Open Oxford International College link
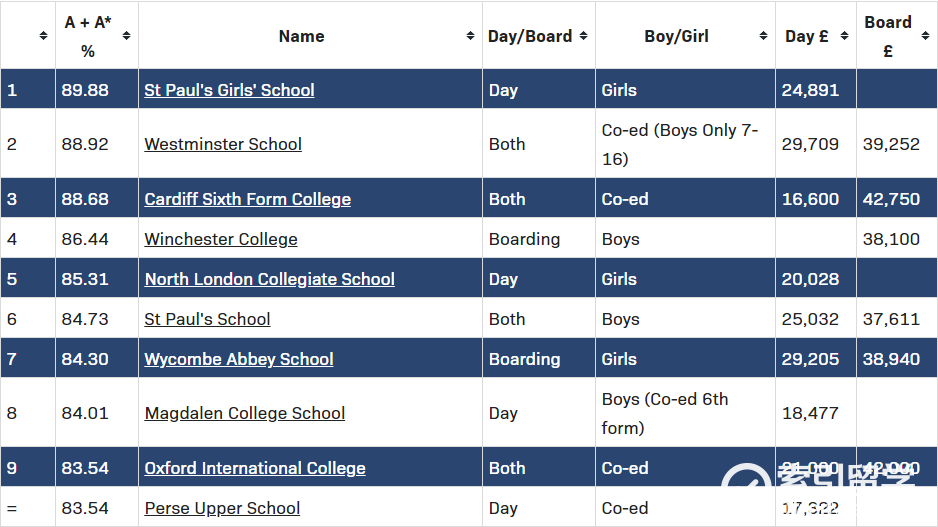The width and height of the screenshot is (938, 527). tap(255, 468)
